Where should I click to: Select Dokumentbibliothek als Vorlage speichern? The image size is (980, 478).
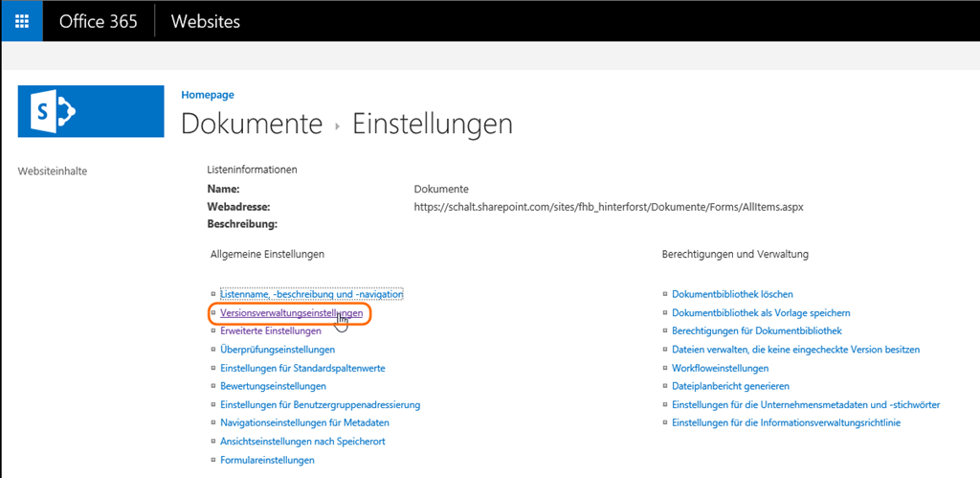(x=761, y=313)
